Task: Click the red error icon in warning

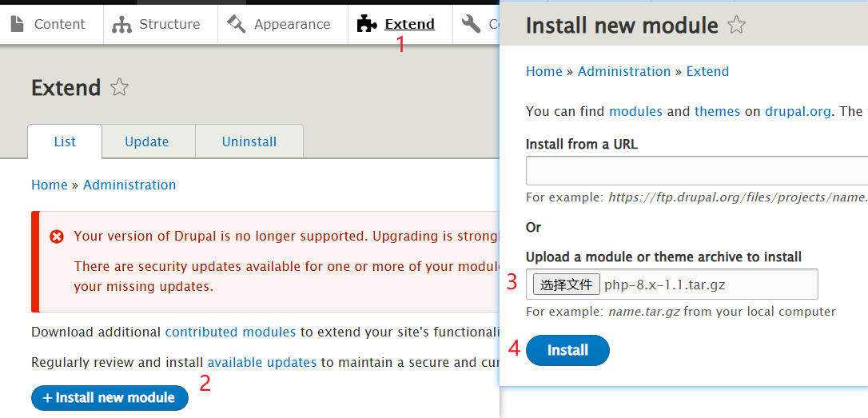Action: pos(57,237)
